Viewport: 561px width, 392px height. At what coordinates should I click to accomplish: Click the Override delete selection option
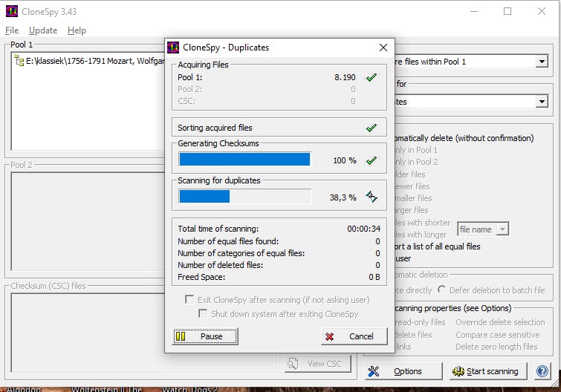500,322
